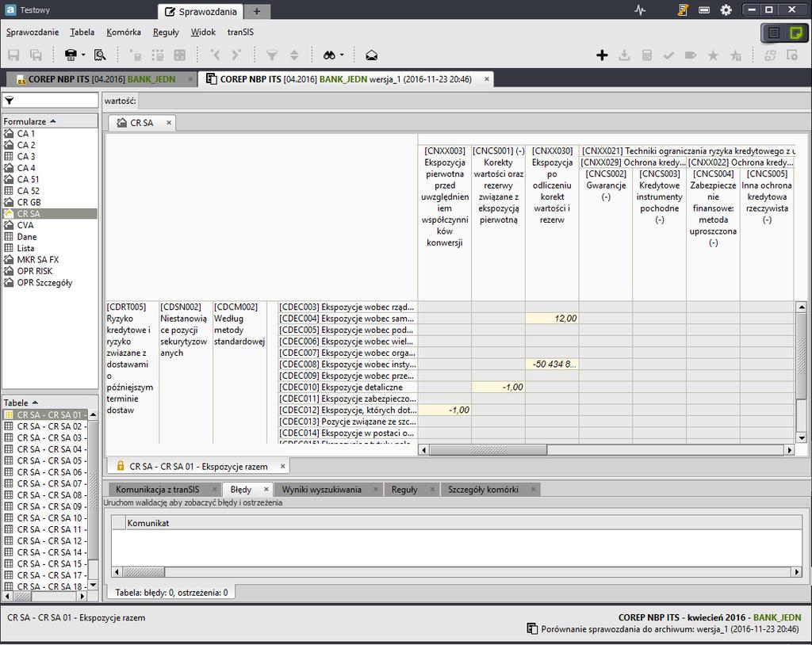This screenshot has width=812, height=645.
Task: Click the black plus add icon
Action: point(602,55)
